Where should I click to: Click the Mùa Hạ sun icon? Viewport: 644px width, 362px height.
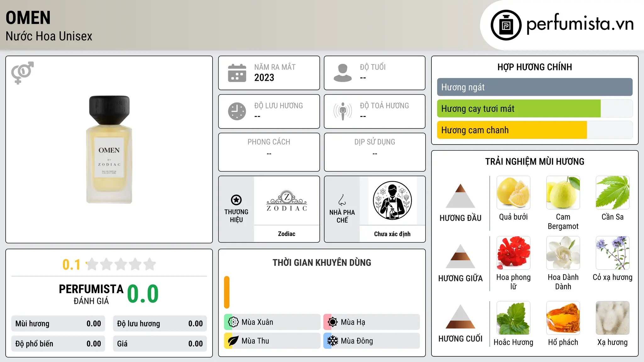pyautogui.click(x=333, y=322)
